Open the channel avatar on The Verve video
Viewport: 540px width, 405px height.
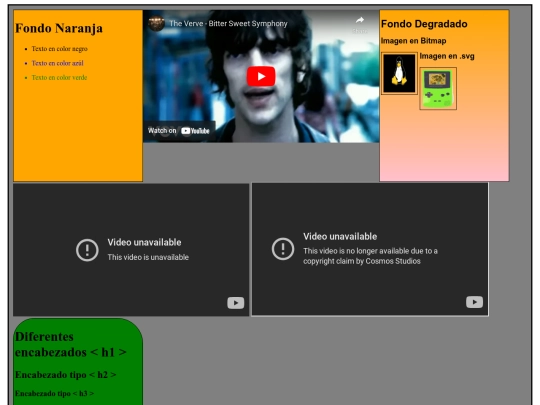click(x=156, y=24)
